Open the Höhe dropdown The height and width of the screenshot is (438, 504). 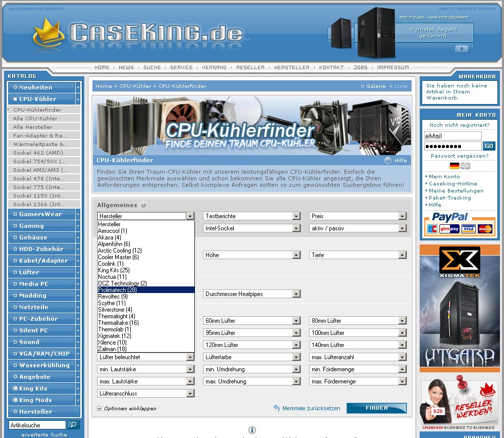pyautogui.click(x=251, y=255)
